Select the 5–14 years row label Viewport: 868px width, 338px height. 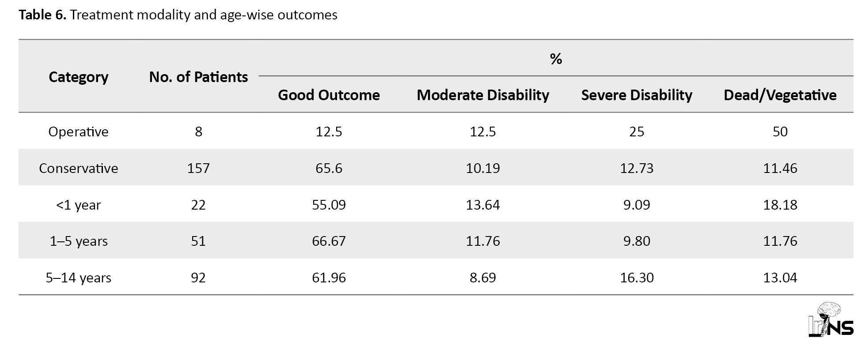click(x=78, y=278)
